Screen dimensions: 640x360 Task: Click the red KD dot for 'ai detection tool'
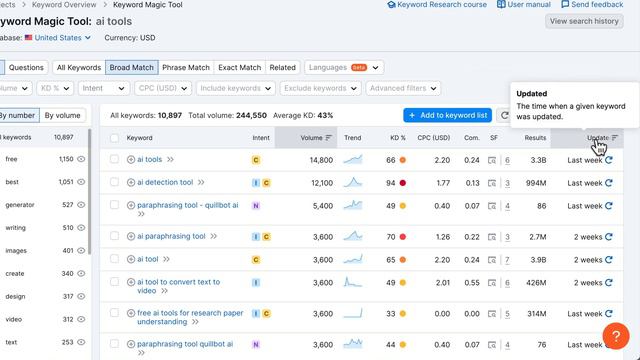pos(402,183)
